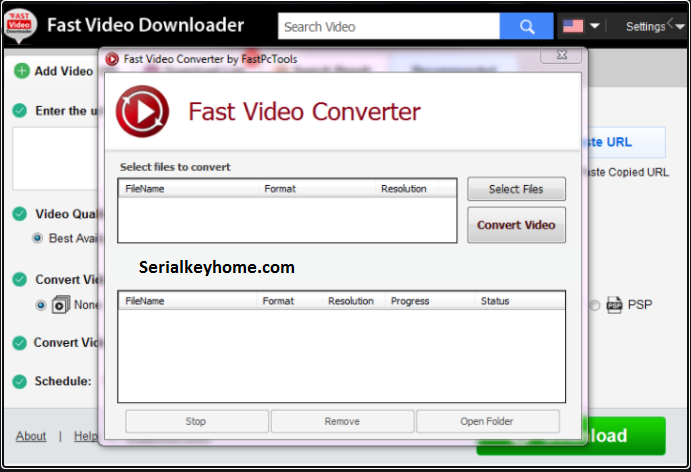Open the About link

click(x=31, y=436)
